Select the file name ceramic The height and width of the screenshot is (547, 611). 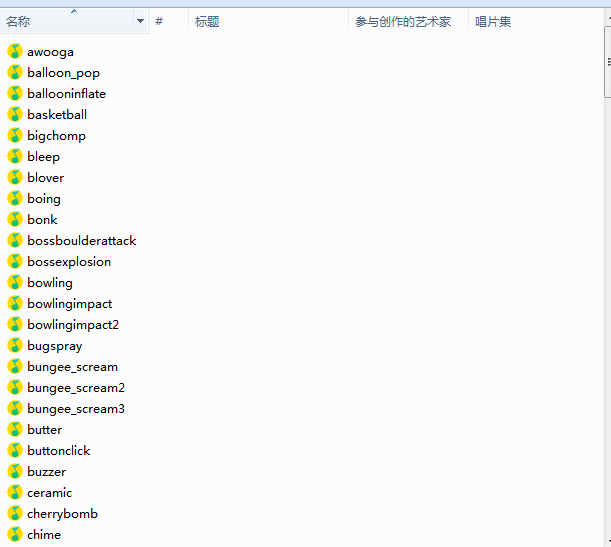49,494
